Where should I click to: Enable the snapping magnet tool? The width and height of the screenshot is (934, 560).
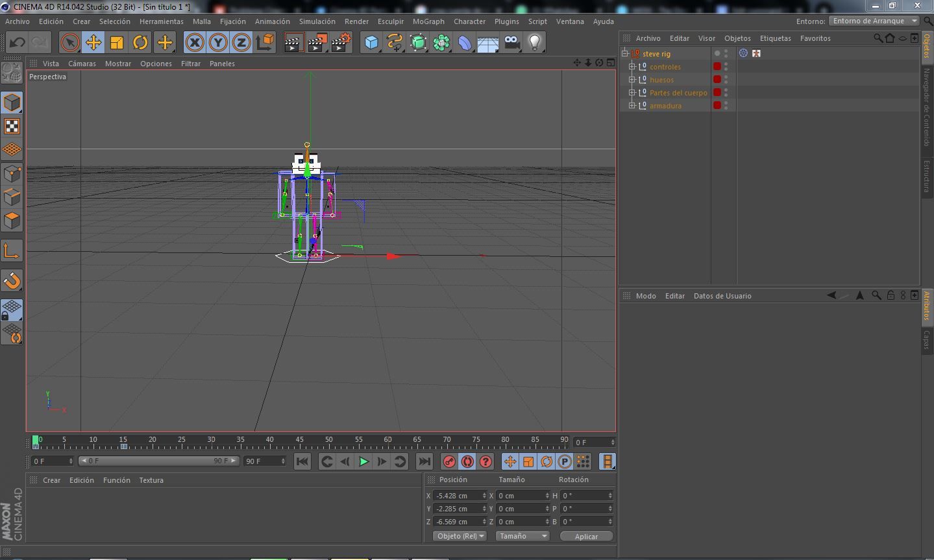click(12, 281)
